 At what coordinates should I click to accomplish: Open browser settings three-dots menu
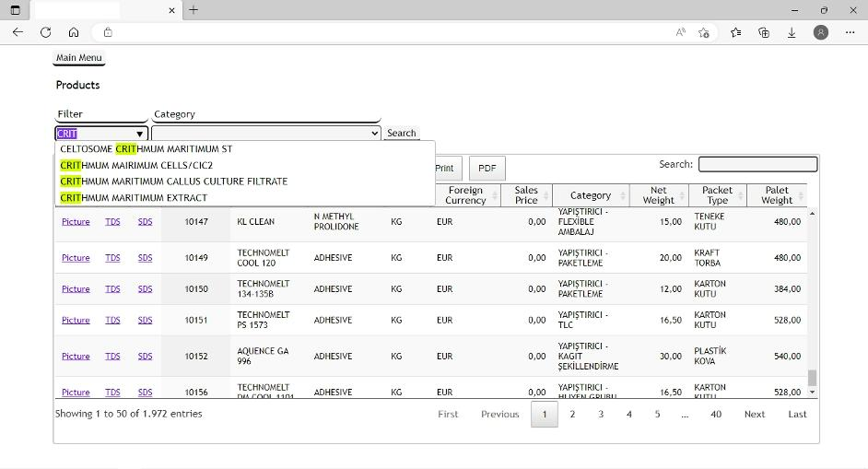[x=850, y=32]
